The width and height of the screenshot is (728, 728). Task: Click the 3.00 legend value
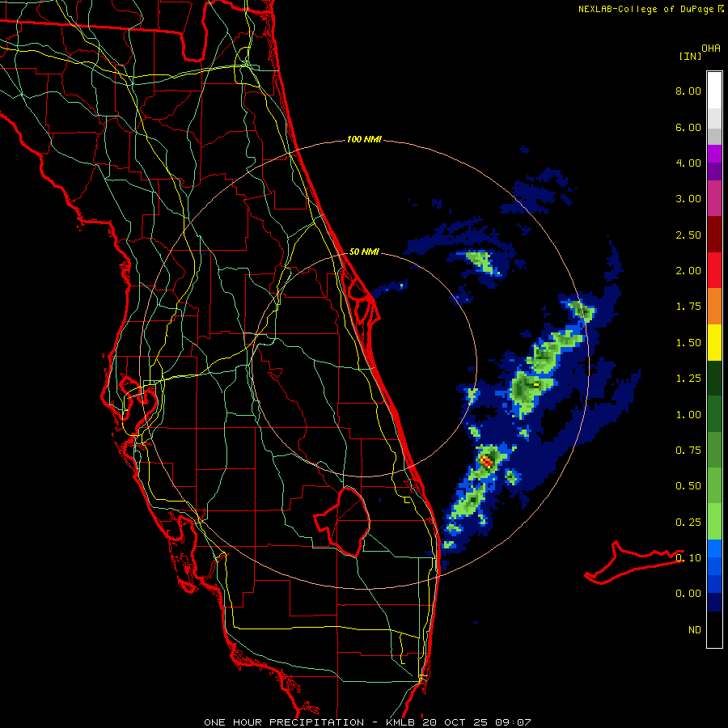coord(688,199)
